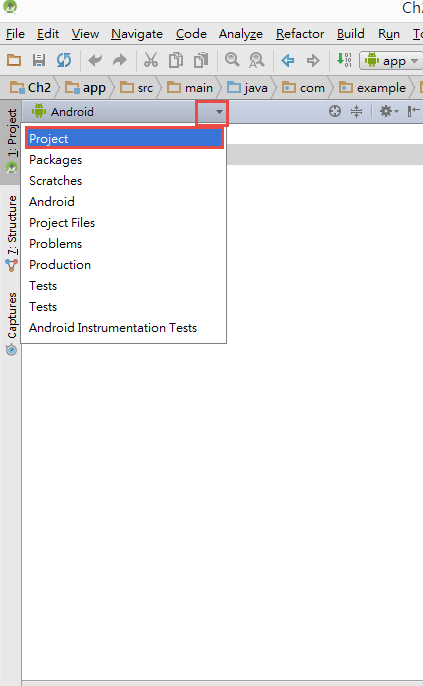Click the Android Studio logo icon
This screenshot has height=686, width=423.
10,7
